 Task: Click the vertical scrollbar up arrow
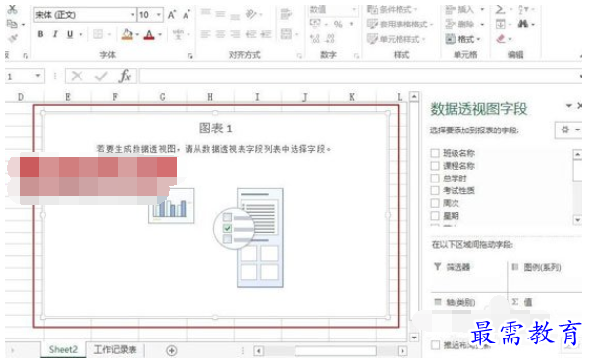[x=414, y=97]
